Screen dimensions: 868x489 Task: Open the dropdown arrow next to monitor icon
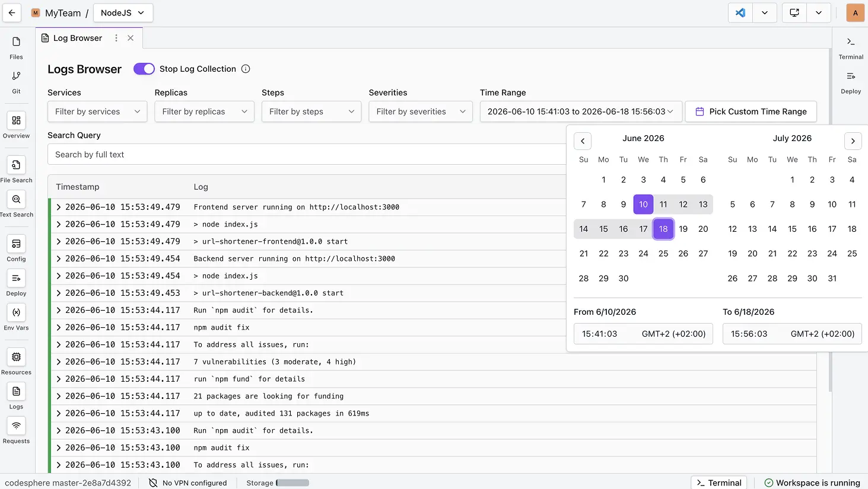point(819,12)
